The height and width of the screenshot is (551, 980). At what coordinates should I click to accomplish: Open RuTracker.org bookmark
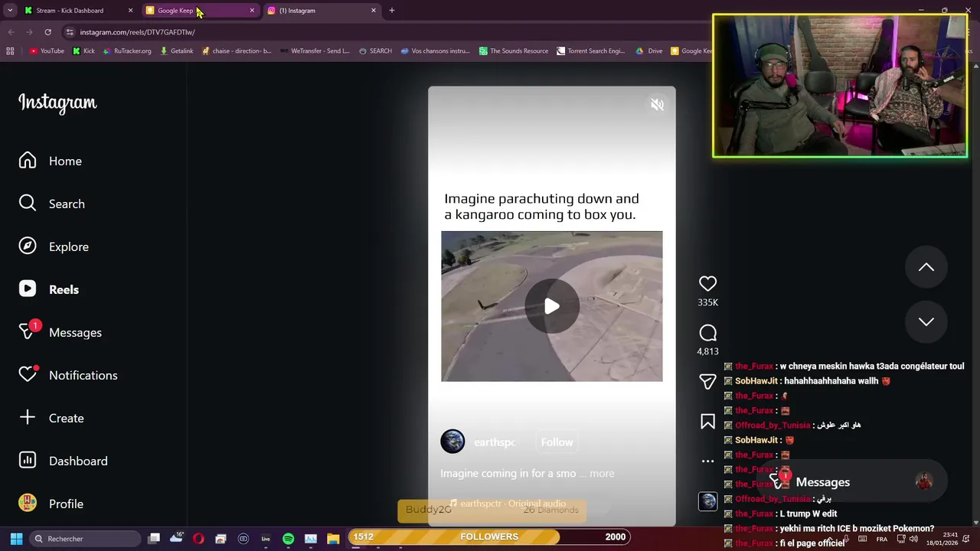[126, 51]
